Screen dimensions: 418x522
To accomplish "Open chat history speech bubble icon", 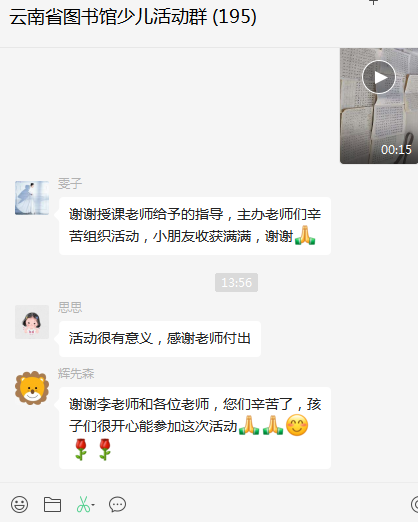I will pyautogui.click(x=117, y=504).
